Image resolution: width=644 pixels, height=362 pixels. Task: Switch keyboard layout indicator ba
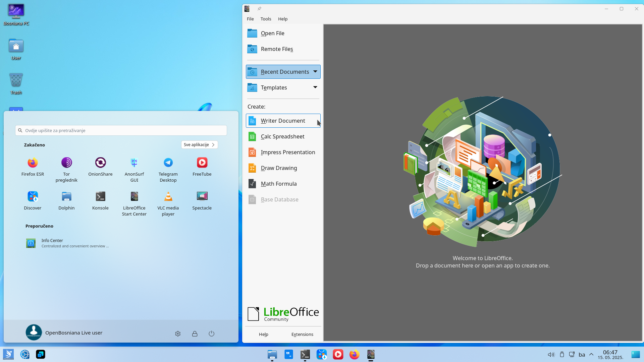point(582,354)
